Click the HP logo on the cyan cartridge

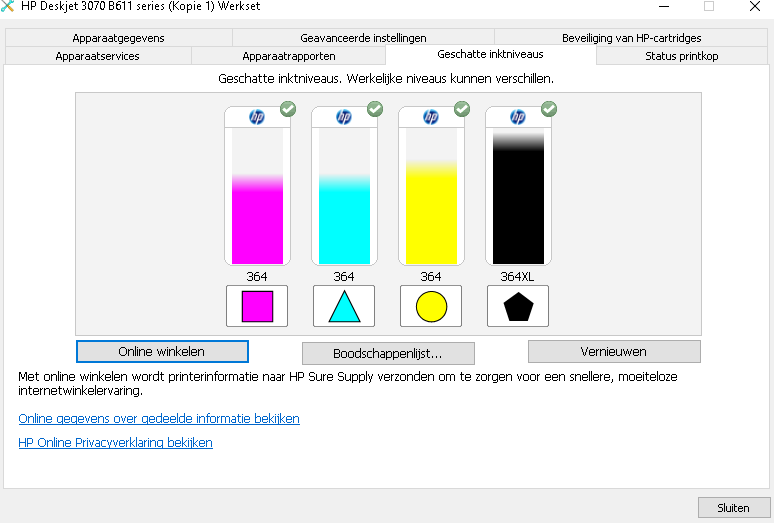click(344, 117)
